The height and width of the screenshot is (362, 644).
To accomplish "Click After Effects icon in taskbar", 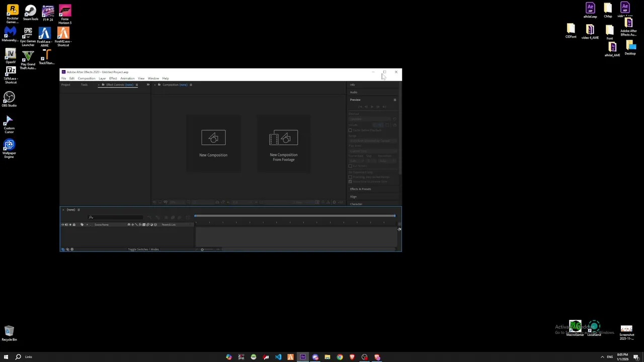I will point(303,357).
